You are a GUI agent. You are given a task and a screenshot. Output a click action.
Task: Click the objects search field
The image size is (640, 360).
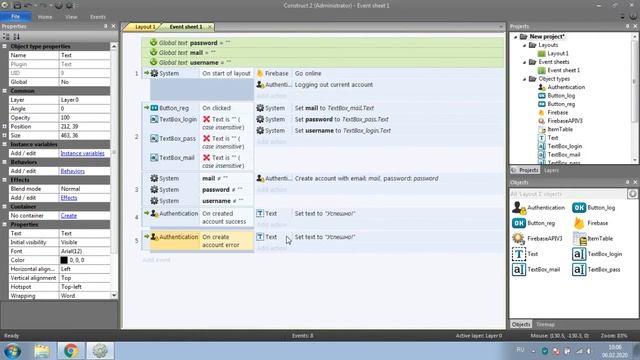pos(568,194)
